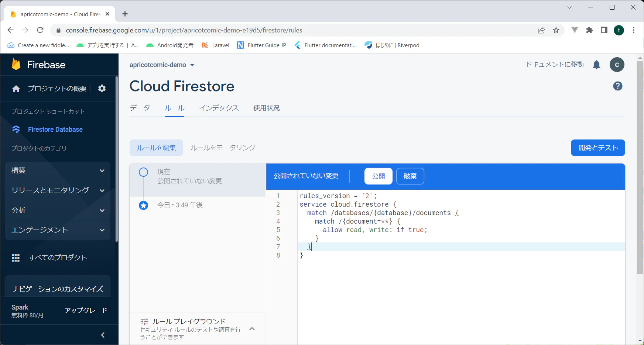Click ナビゲーションのカスタマイズ card
This screenshot has height=345, width=644.
(58, 287)
